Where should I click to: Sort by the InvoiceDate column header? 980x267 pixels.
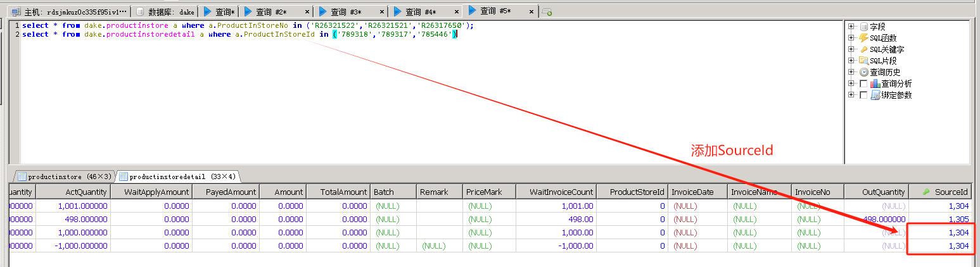(x=697, y=192)
